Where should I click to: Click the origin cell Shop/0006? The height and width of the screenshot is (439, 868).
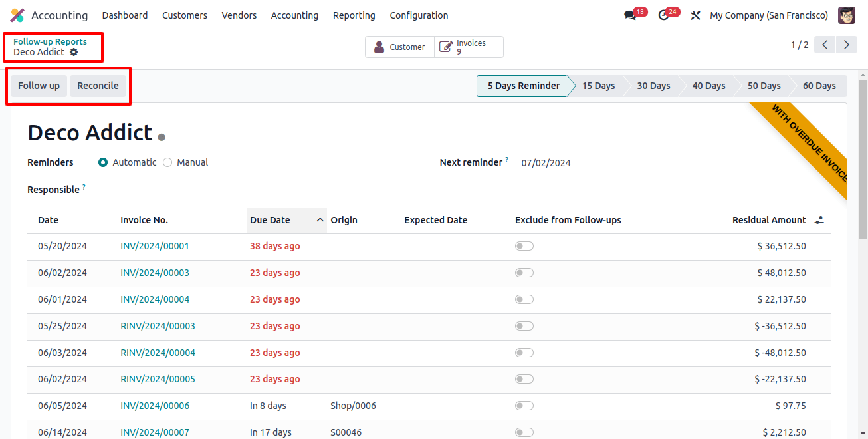(353, 406)
